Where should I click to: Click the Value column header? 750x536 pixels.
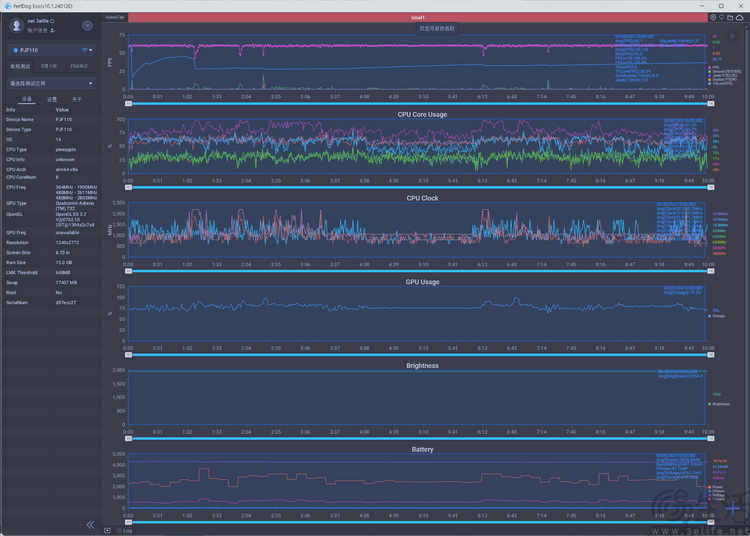[x=62, y=109]
